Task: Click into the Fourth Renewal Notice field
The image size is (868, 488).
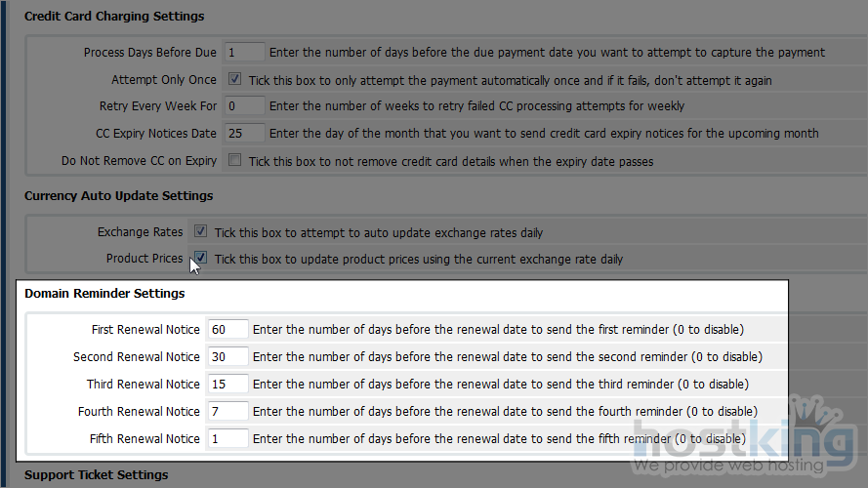Action: click(x=227, y=412)
